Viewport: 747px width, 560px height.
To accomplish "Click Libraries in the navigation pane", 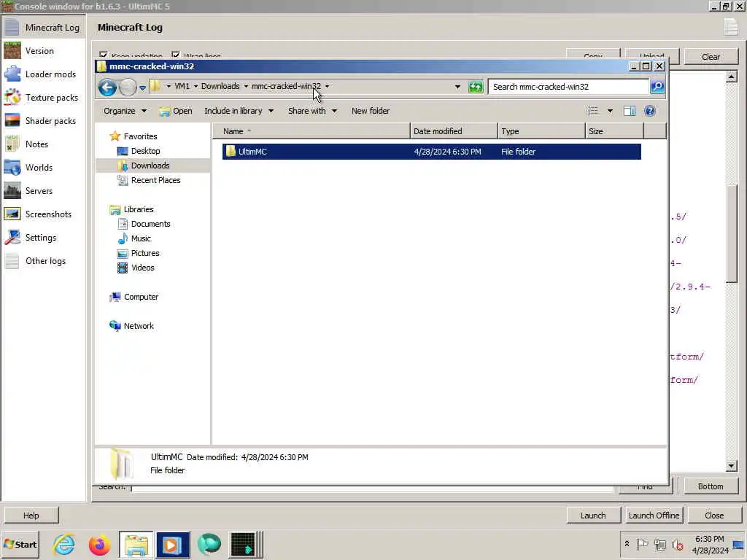I will click(138, 209).
